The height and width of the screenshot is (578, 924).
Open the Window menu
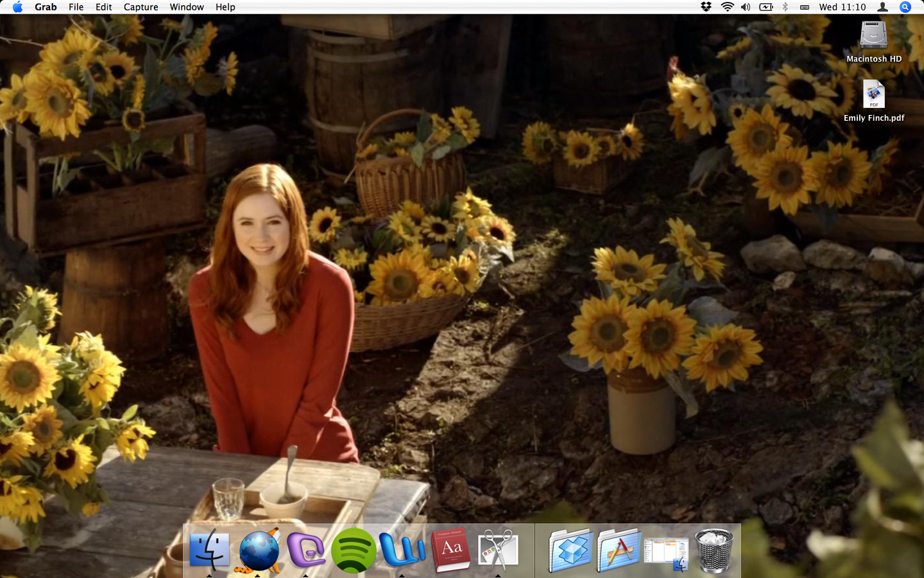[x=187, y=7]
